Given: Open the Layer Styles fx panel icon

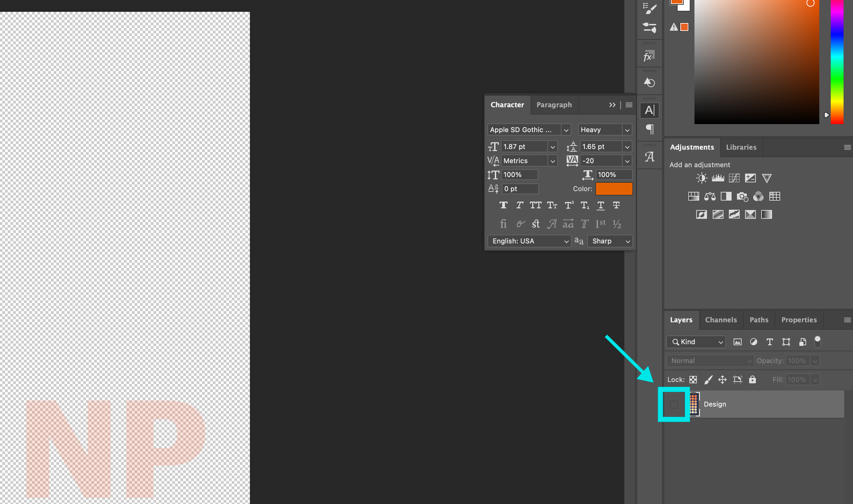Looking at the screenshot, I should click(649, 56).
